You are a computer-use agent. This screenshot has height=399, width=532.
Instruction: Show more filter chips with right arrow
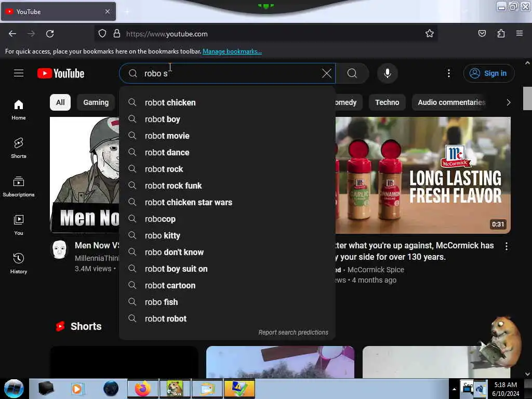508,102
